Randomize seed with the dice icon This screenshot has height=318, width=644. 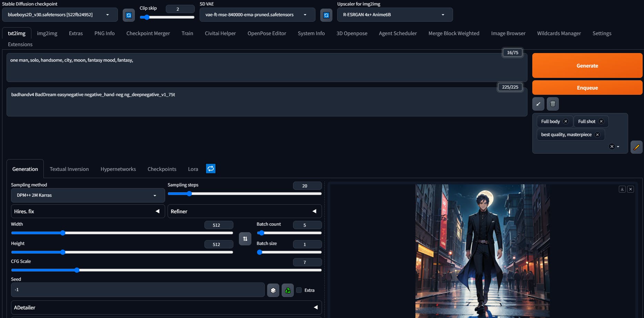click(x=273, y=290)
